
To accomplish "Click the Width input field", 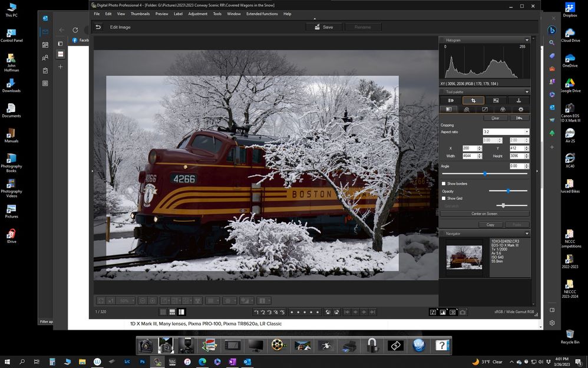I will (470, 156).
